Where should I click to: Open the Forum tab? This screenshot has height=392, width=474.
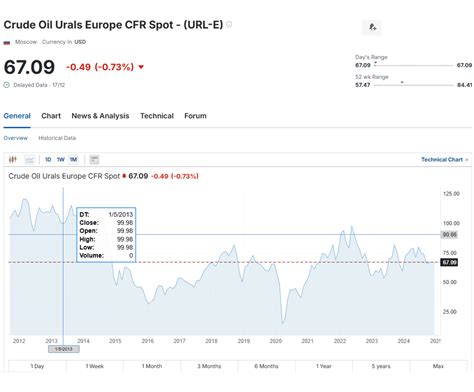click(195, 116)
